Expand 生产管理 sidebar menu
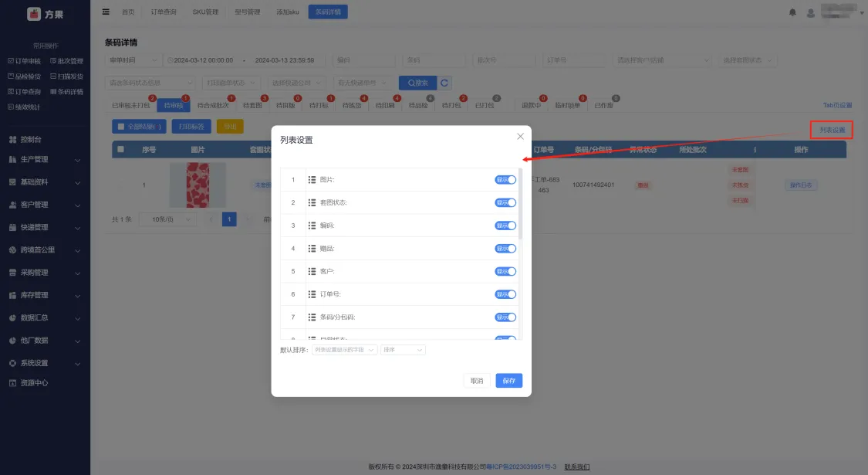The width and height of the screenshot is (868, 475). (45, 160)
